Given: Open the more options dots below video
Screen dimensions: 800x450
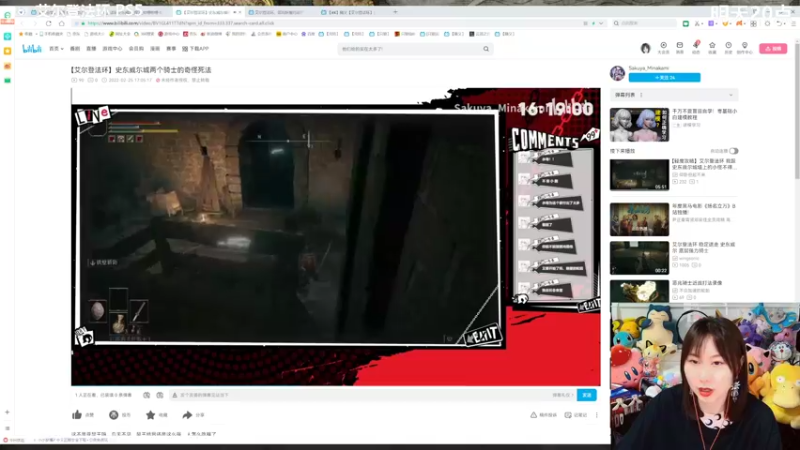Looking at the screenshot, I should click(596, 415).
